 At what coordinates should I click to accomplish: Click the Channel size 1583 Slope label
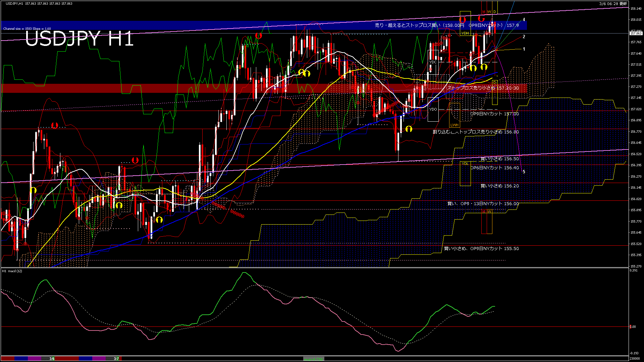(27, 29)
